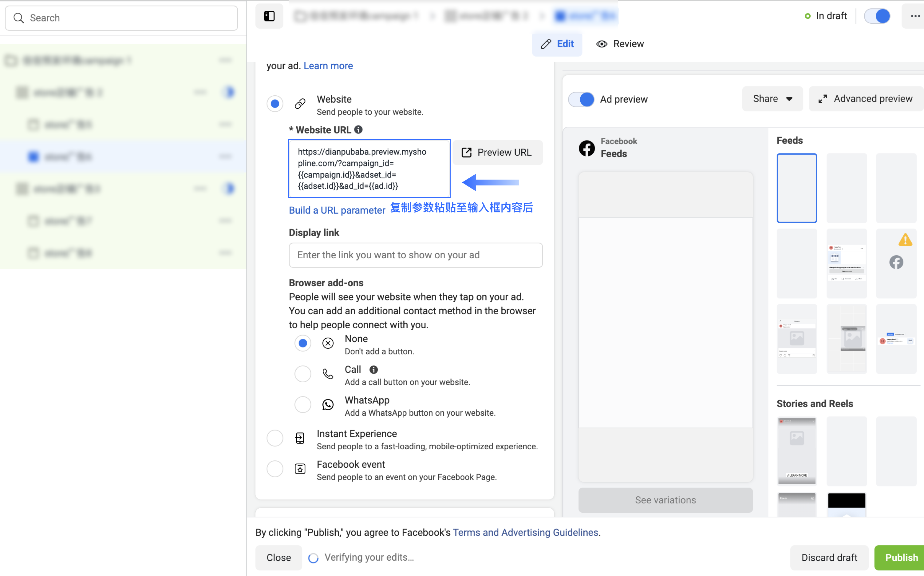The width and height of the screenshot is (924, 576).
Task: Click the Call option info icon
Action: pyautogui.click(x=373, y=370)
